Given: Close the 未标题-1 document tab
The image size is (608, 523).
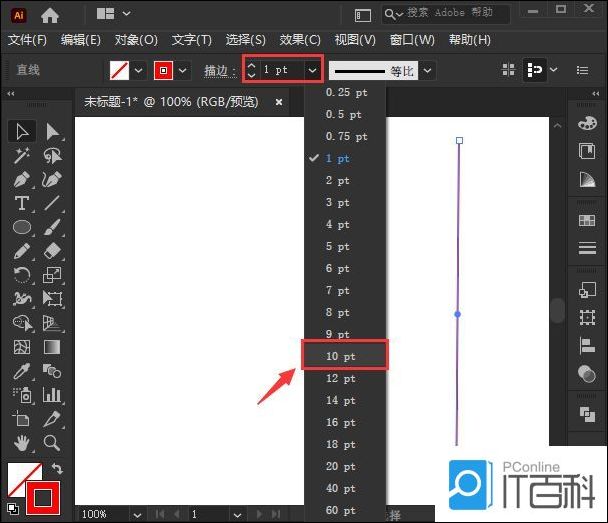Looking at the screenshot, I should 278,102.
